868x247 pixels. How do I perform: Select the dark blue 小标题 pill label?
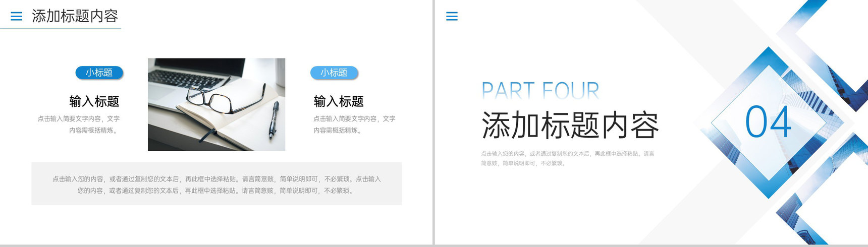pyautogui.click(x=99, y=73)
